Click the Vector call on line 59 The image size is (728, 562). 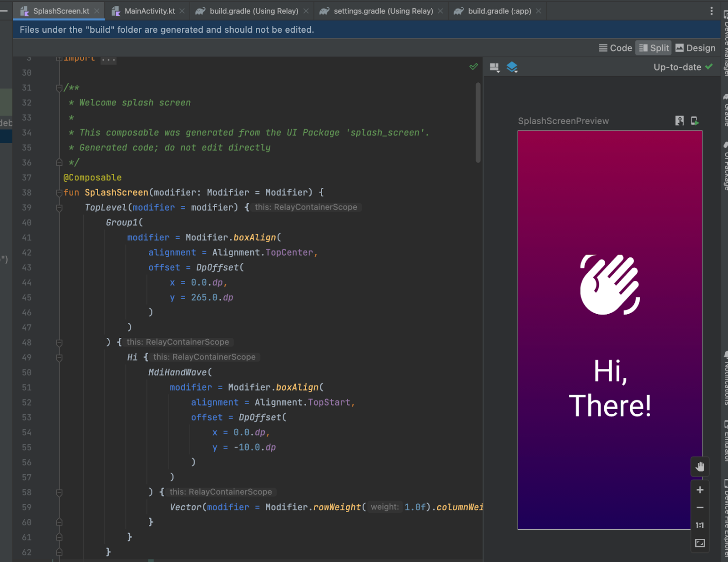pos(186,507)
